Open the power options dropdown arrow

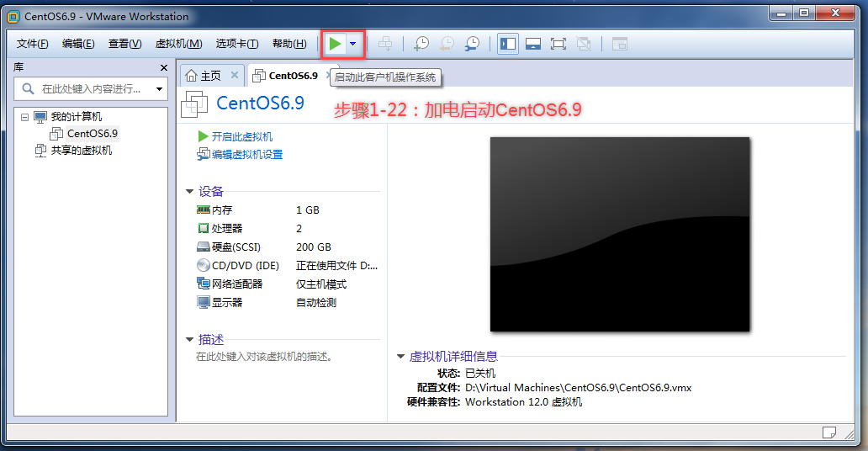pos(352,44)
